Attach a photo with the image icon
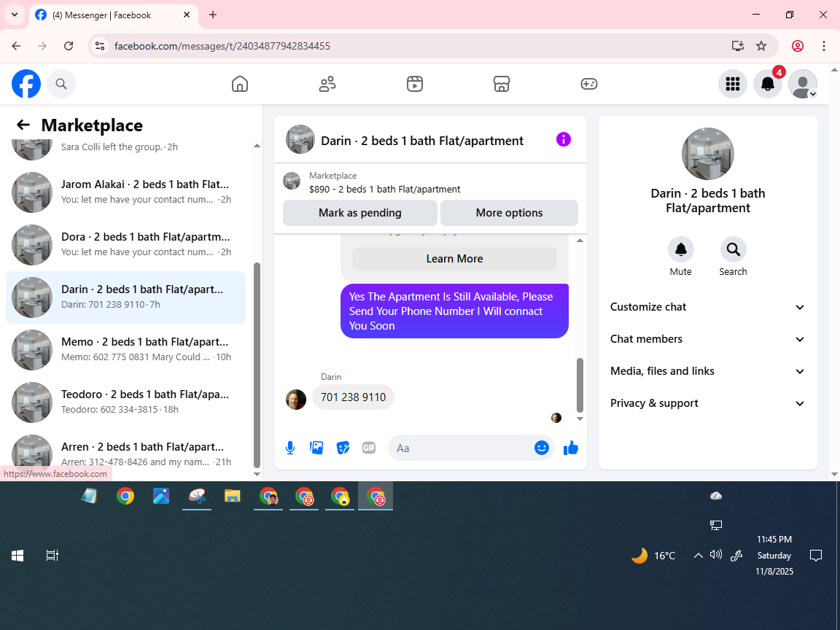 (x=316, y=448)
